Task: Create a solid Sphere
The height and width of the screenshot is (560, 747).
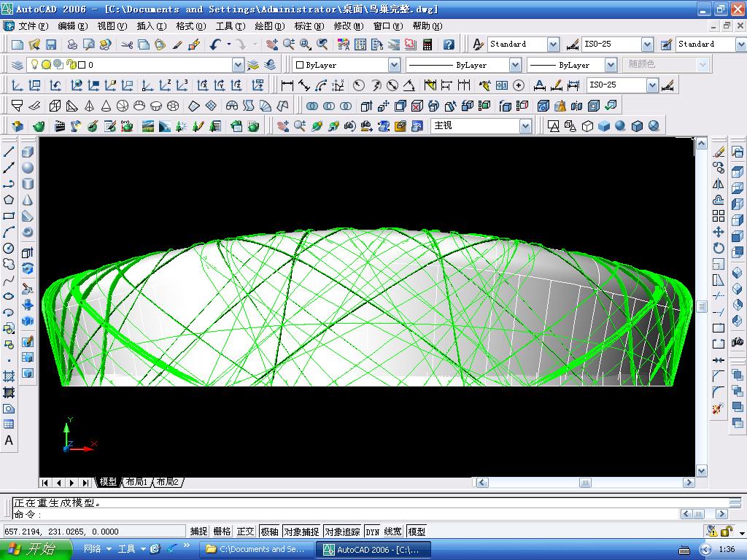Action: [x=28, y=168]
